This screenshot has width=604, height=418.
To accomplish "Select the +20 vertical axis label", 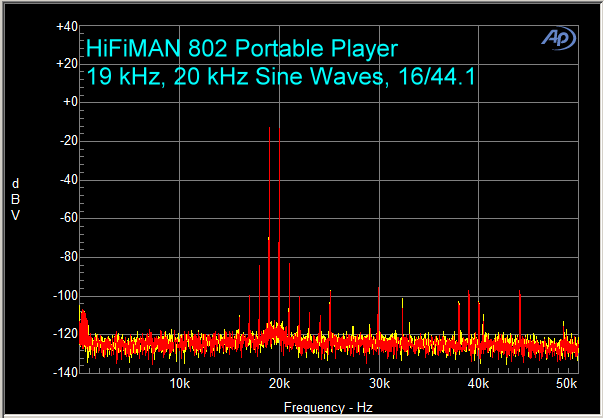I will click(x=67, y=64).
